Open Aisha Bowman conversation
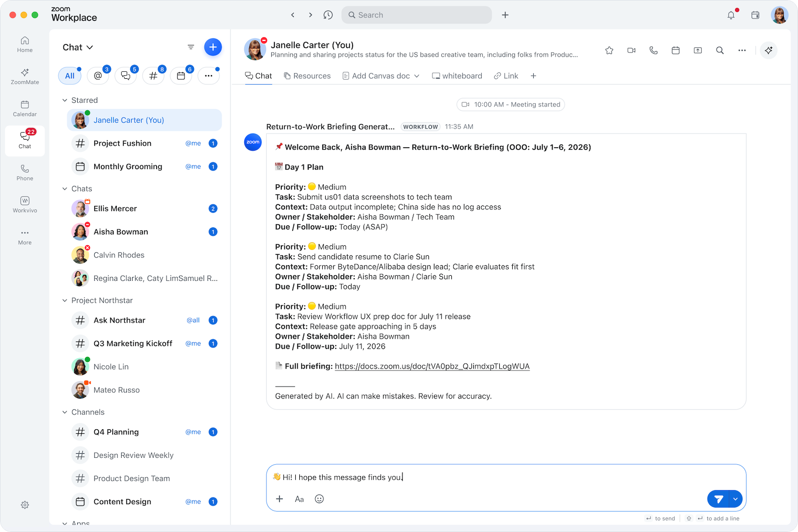Image resolution: width=798 pixels, height=532 pixels. tap(145, 232)
